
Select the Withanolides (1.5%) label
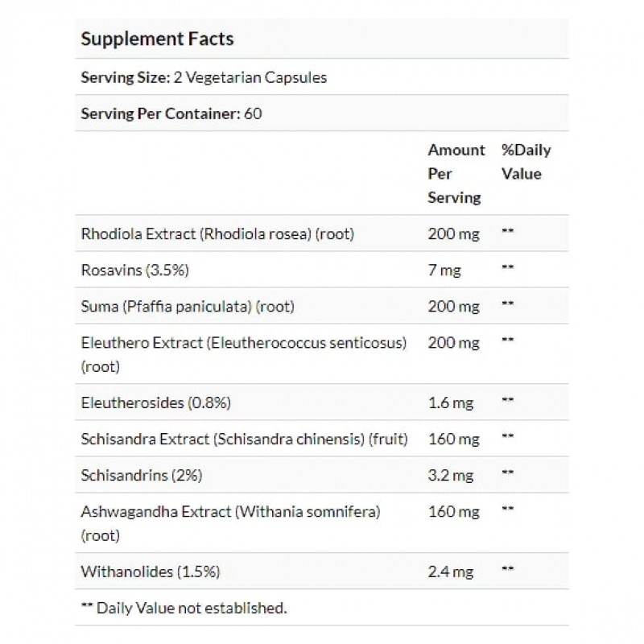pos(151,572)
